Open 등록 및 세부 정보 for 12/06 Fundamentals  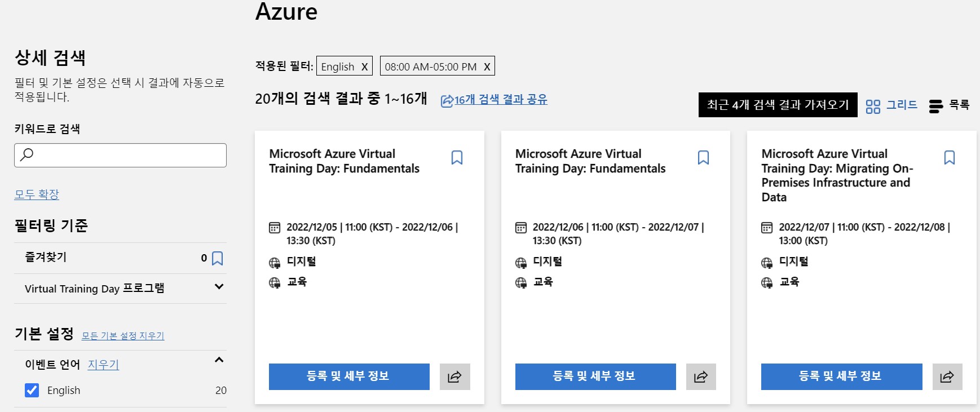tap(595, 376)
